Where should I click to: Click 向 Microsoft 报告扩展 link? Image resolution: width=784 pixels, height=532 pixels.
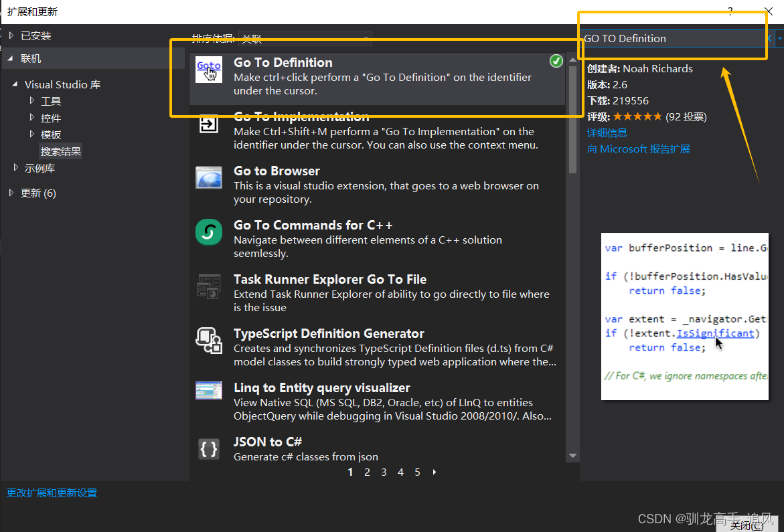tap(639, 149)
